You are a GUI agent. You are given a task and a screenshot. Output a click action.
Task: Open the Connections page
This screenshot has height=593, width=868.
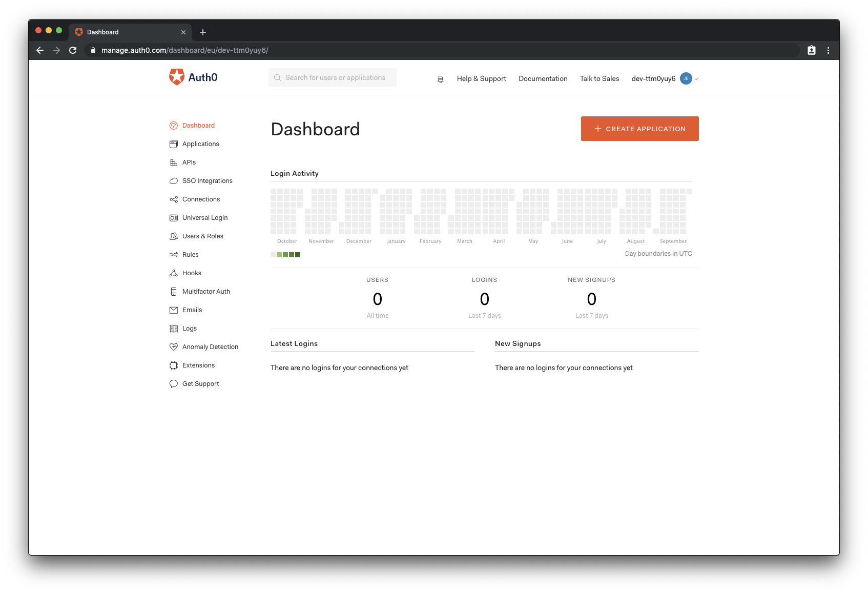pyautogui.click(x=201, y=199)
